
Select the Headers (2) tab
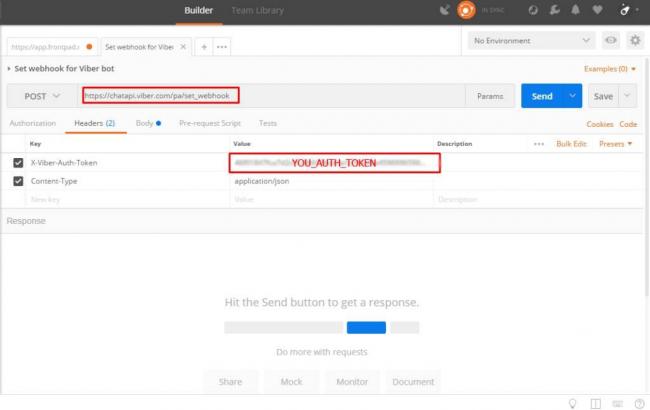click(x=95, y=123)
